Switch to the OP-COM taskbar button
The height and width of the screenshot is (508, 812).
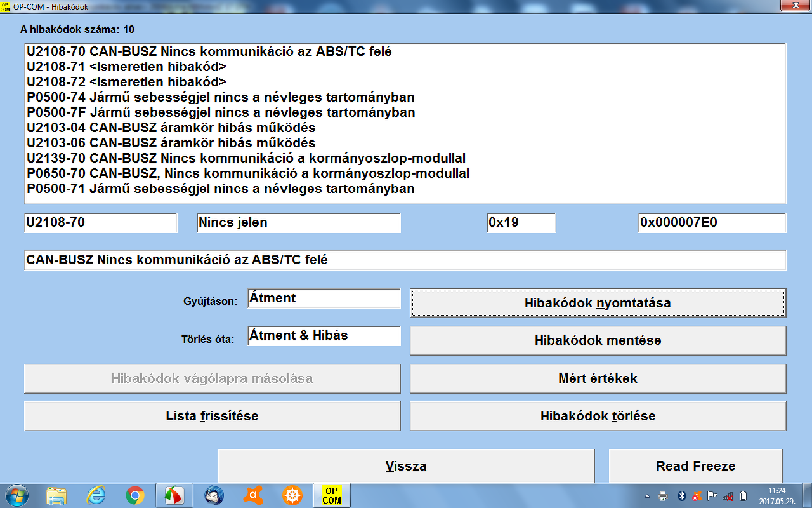click(x=332, y=495)
